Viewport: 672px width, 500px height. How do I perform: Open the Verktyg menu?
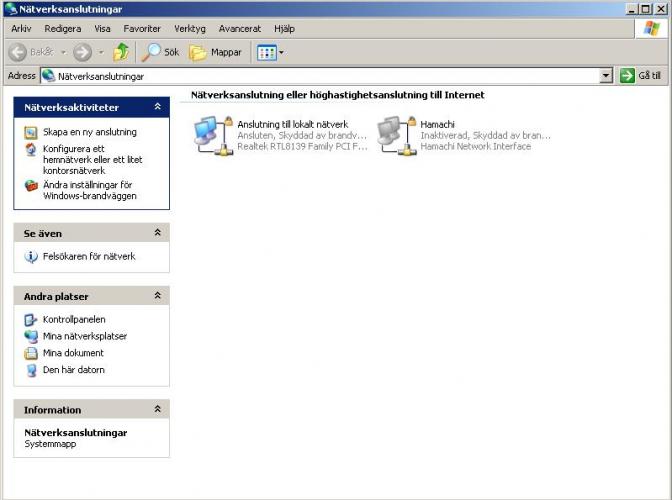click(190, 29)
